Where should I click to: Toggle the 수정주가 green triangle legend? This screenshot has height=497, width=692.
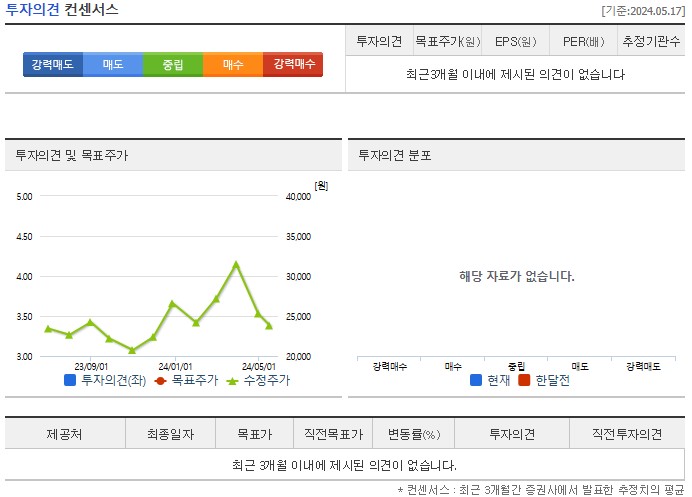pos(232,380)
